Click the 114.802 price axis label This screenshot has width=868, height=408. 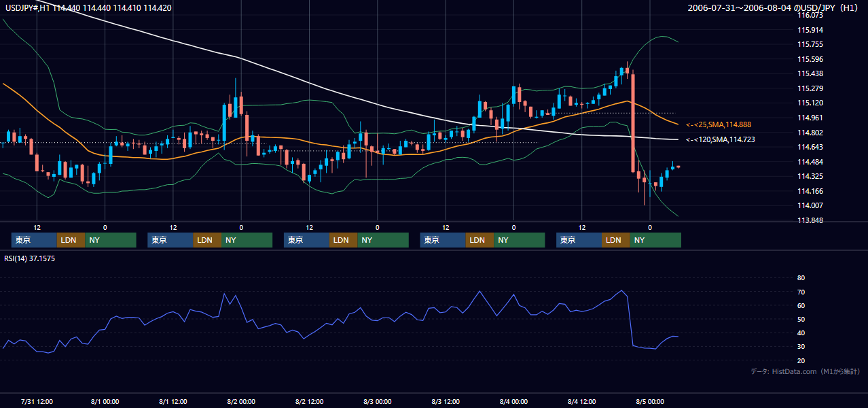[x=811, y=133]
